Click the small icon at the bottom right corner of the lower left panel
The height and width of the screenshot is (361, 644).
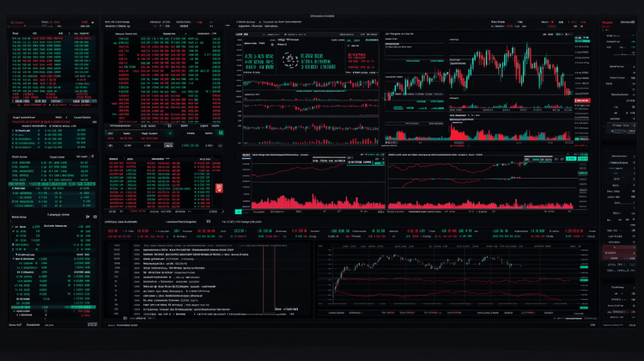[93, 324]
